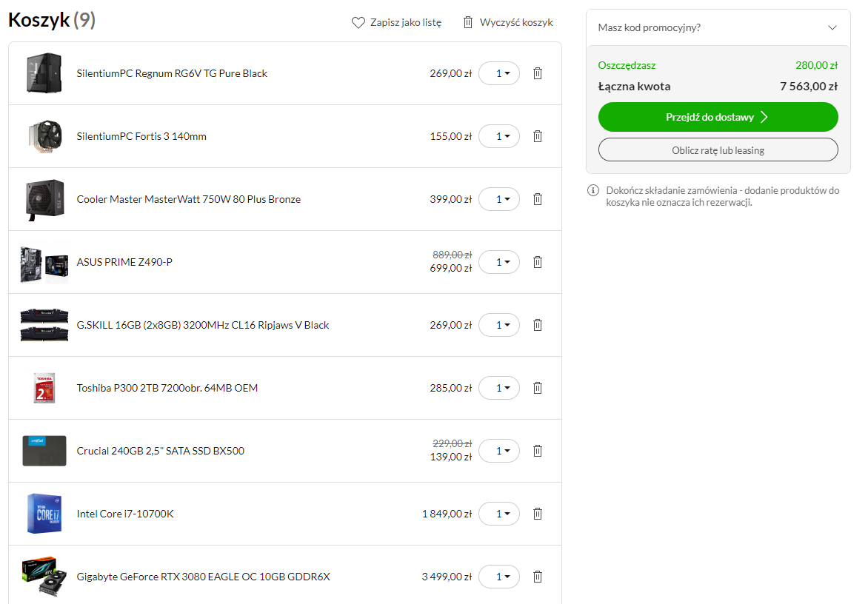Click G.SKILL RAM modules thumbnail

point(44,325)
